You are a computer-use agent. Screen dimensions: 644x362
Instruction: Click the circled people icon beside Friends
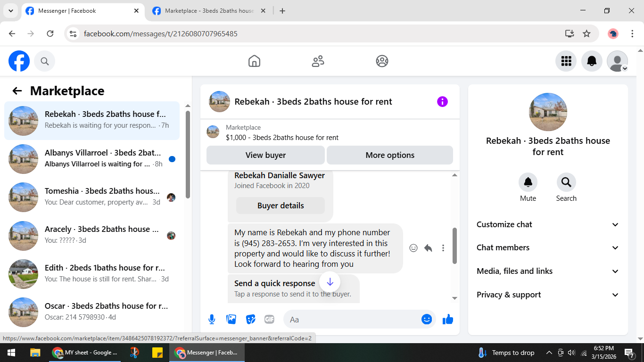coord(382,61)
